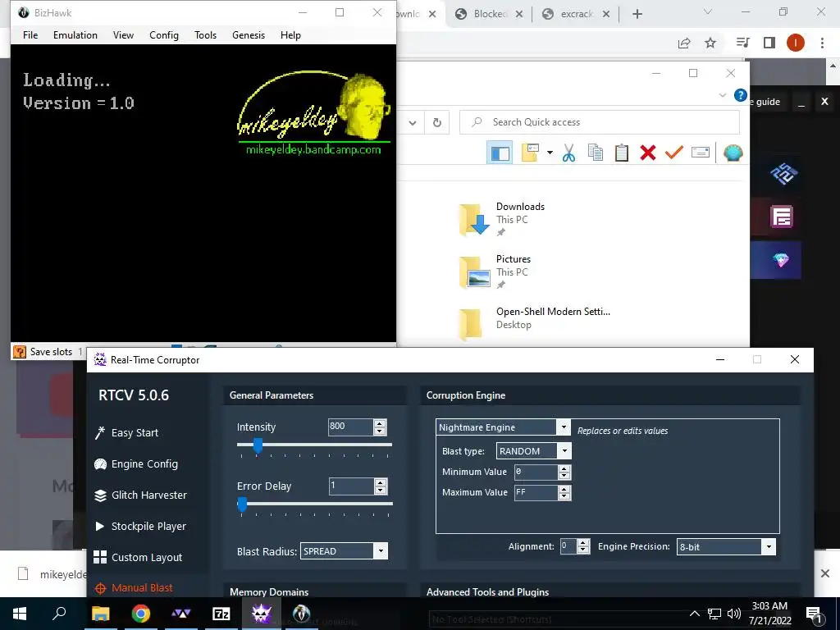Viewport: 840px width, 630px height.
Task: Open BizHawk View menu
Action: [x=123, y=35]
